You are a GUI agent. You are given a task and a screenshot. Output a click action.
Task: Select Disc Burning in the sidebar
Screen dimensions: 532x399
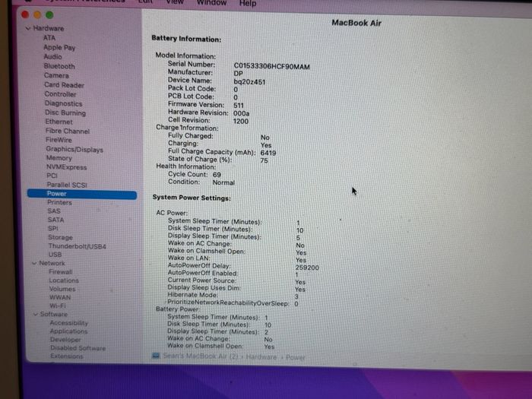(65, 112)
